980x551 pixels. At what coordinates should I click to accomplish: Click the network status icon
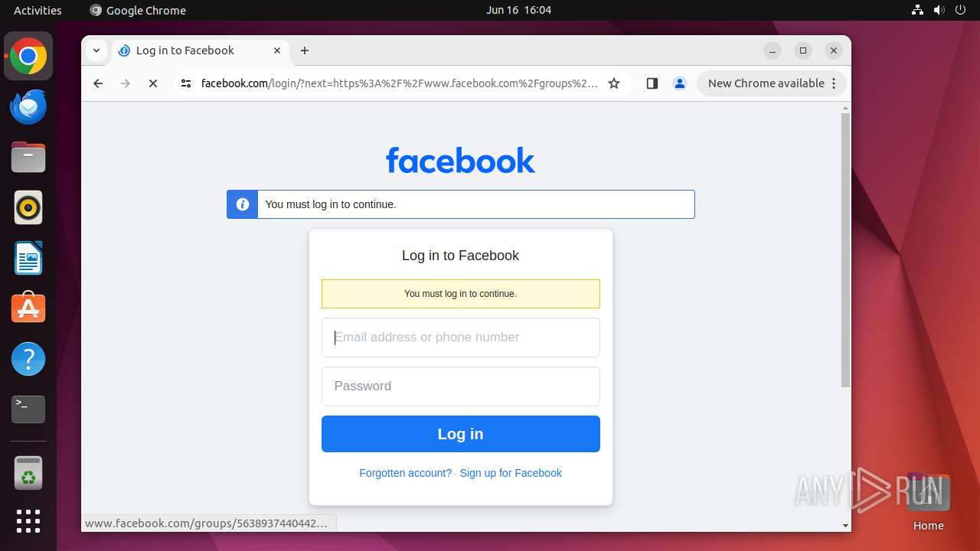tap(918, 10)
